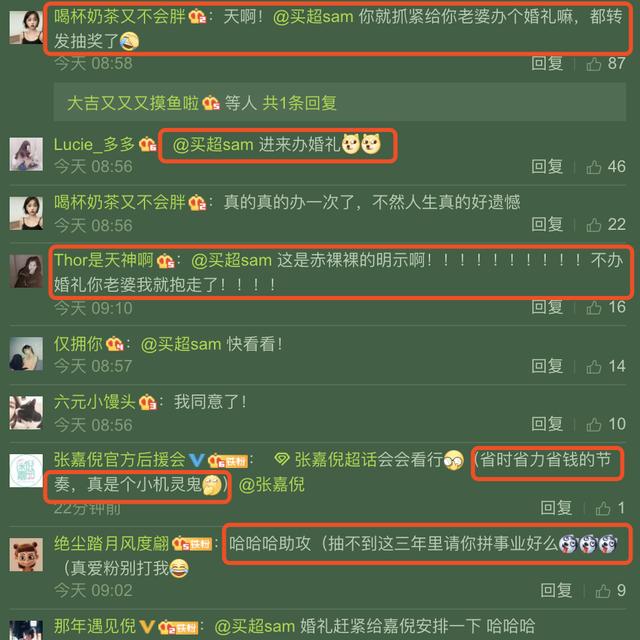View 绝尘踏月风度翩's cartoon avatar
Screen dimensions: 640x640
click(26, 555)
